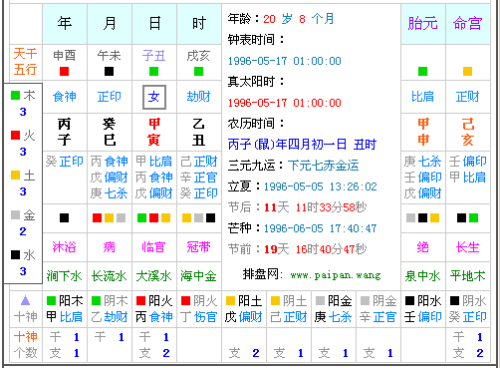Click the red 甲寅 day pillar

pyautogui.click(x=154, y=132)
